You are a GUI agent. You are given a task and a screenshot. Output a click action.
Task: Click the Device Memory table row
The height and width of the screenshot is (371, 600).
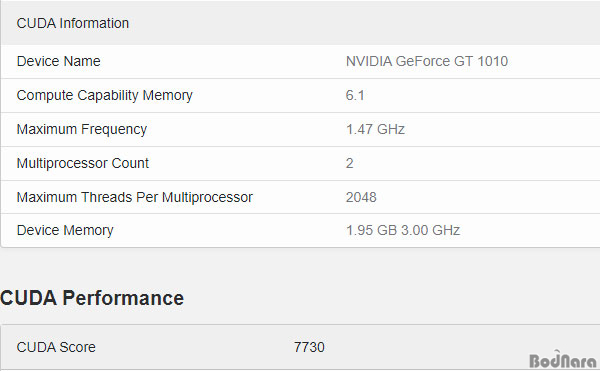click(300, 230)
